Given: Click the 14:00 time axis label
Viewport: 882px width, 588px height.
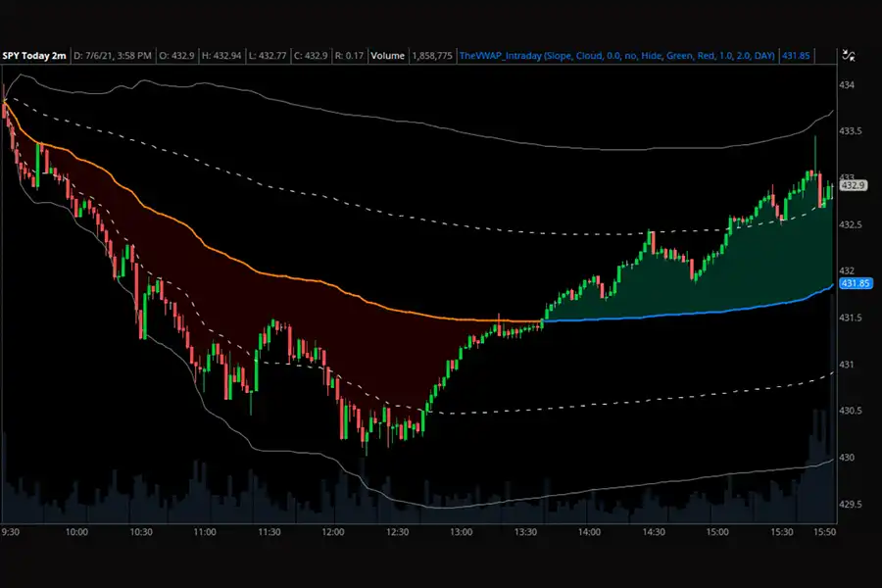Looking at the screenshot, I should coord(589,532).
